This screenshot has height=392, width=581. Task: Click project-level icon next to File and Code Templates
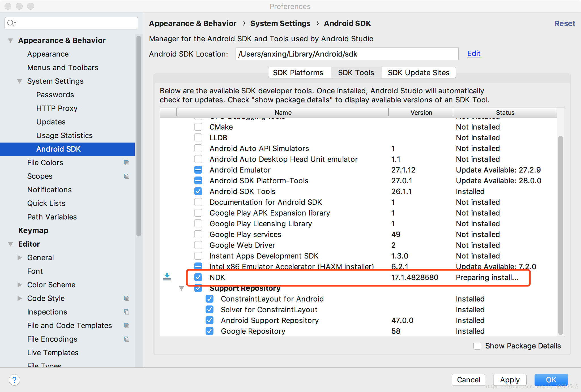pos(127,326)
